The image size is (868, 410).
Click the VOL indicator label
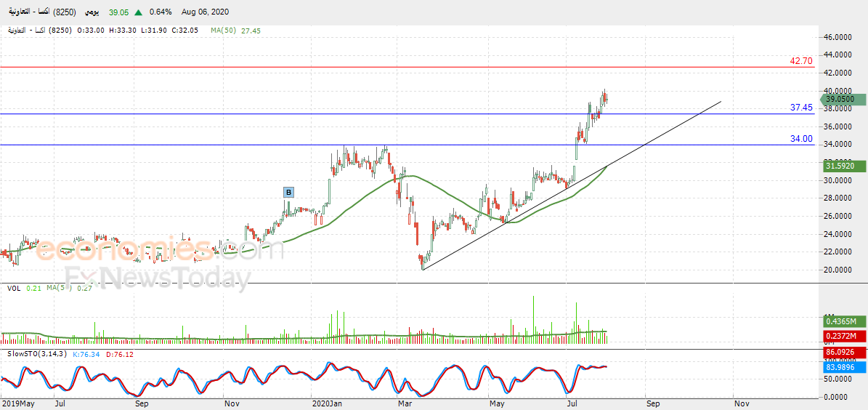point(15,288)
